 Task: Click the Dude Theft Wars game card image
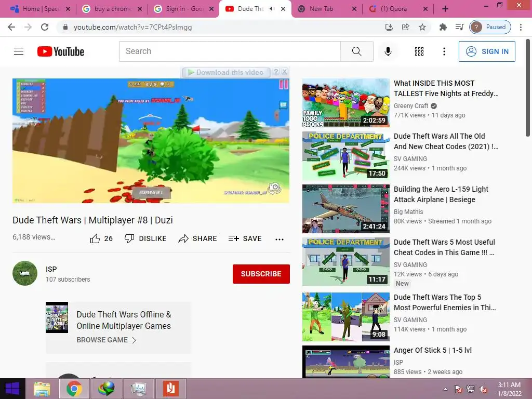pyautogui.click(x=57, y=317)
